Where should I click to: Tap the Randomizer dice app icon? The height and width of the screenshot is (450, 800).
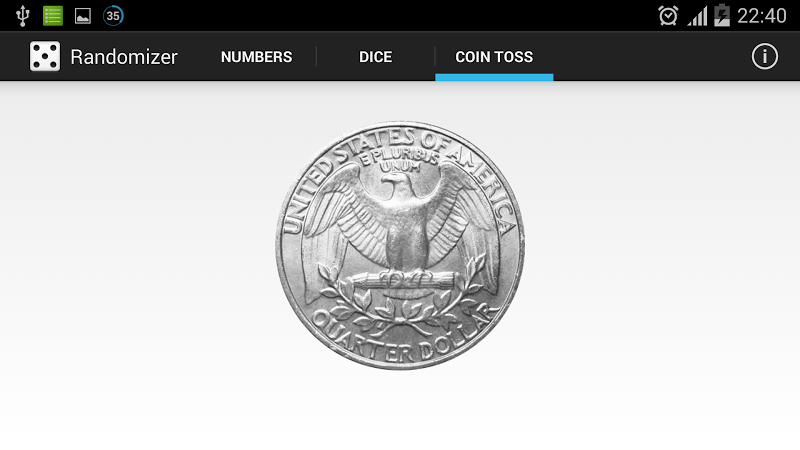[45, 56]
